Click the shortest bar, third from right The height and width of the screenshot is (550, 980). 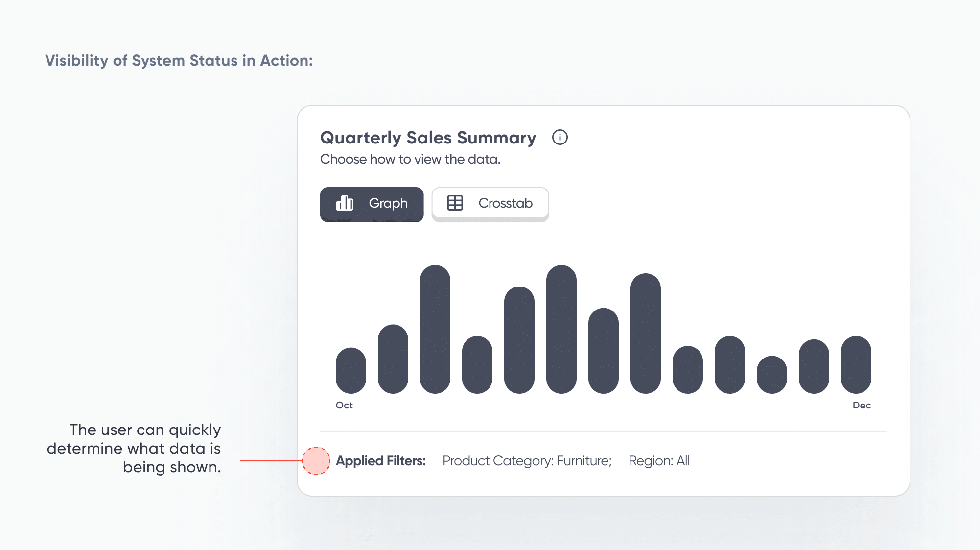click(x=772, y=375)
